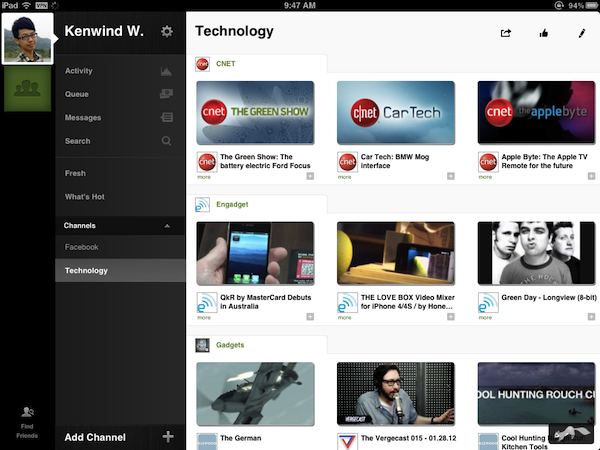Image resolution: width=600 pixels, height=450 pixels.
Task: Open the Engadget source heading
Action: click(232, 205)
